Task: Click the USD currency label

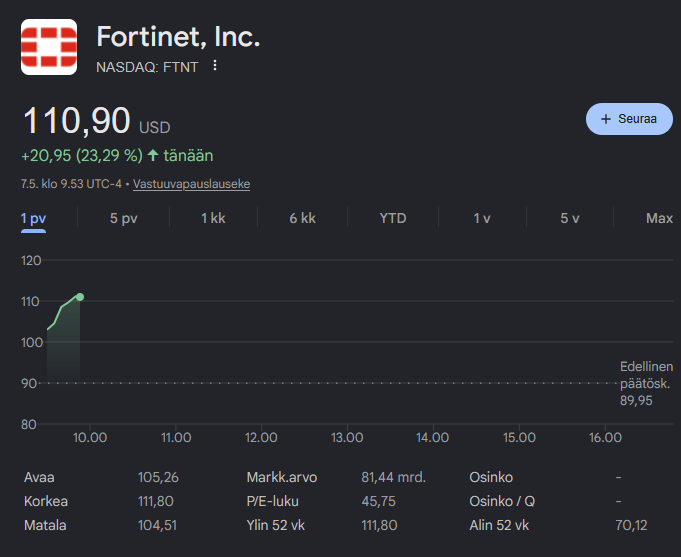Action: coord(155,127)
